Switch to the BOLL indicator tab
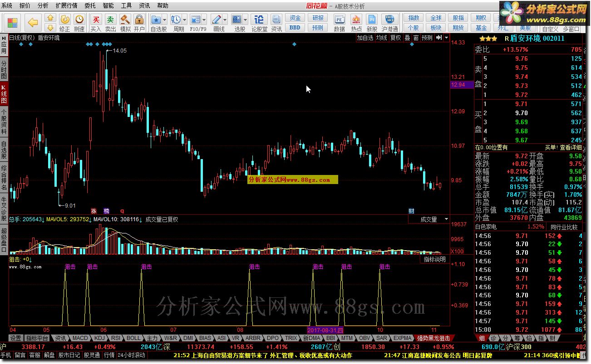Screen dimensions: 591x364 click(133, 338)
